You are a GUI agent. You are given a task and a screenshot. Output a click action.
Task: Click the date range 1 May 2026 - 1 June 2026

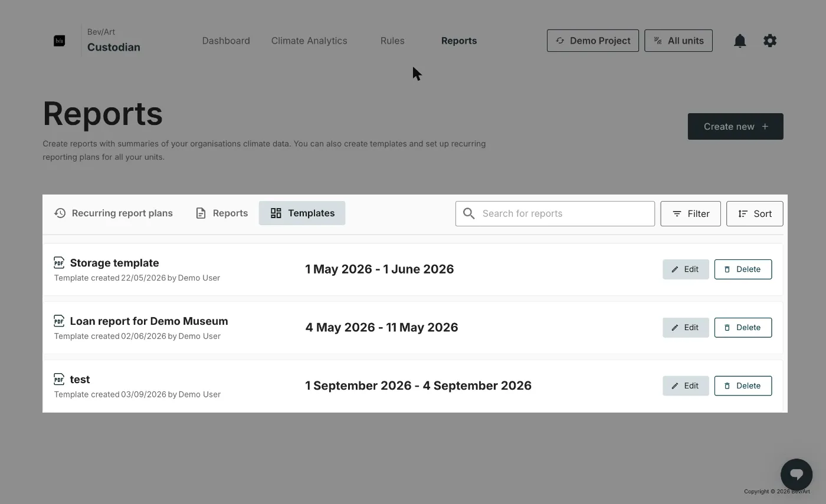pyautogui.click(x=379, y=269)
